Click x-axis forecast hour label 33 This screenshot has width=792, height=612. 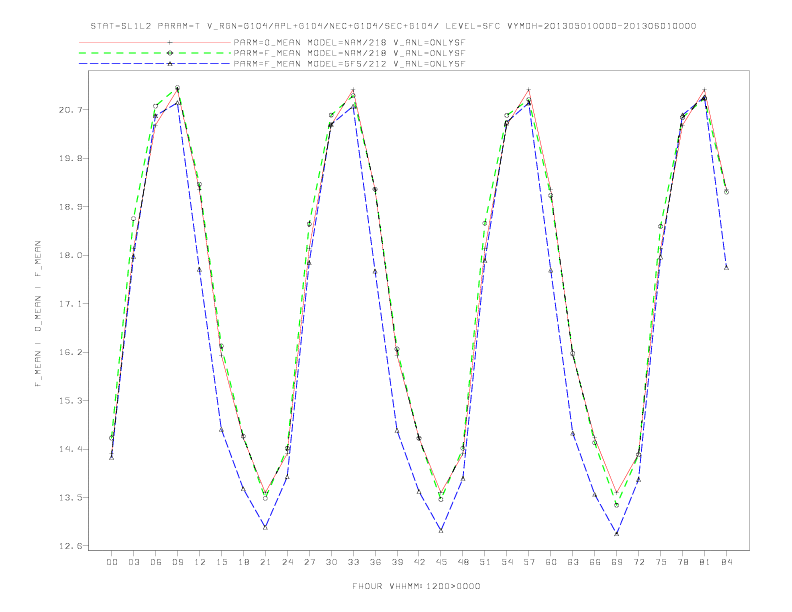tap(353, 562)
